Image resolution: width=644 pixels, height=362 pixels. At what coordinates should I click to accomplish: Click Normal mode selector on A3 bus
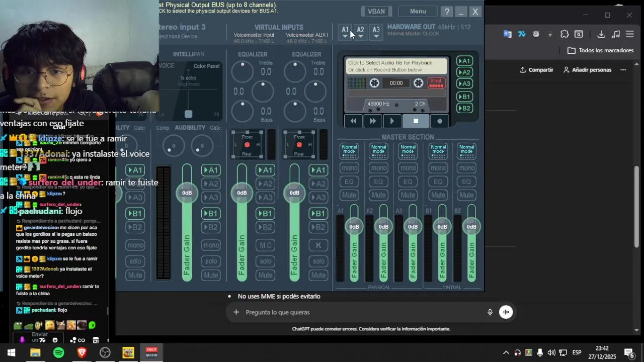coord(408,151)
